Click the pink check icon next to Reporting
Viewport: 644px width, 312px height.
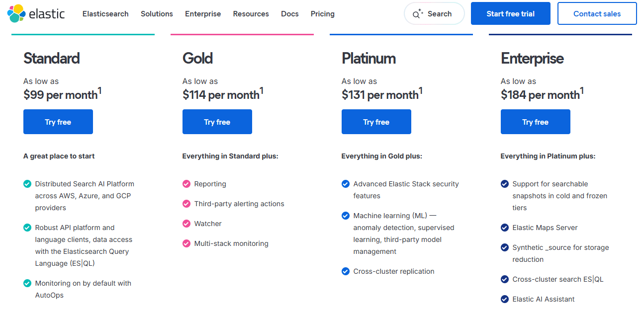pyautogui.click(x=186, y=184)
